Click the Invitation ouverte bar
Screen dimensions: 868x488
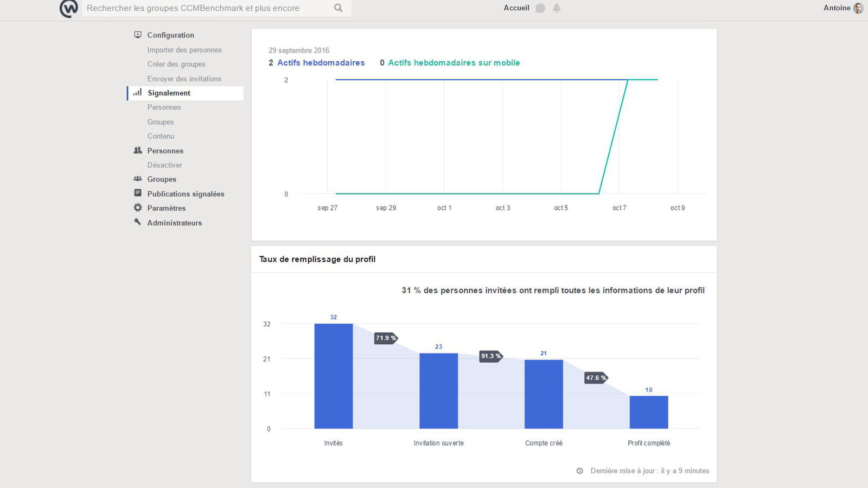click(x=438, y=391)
